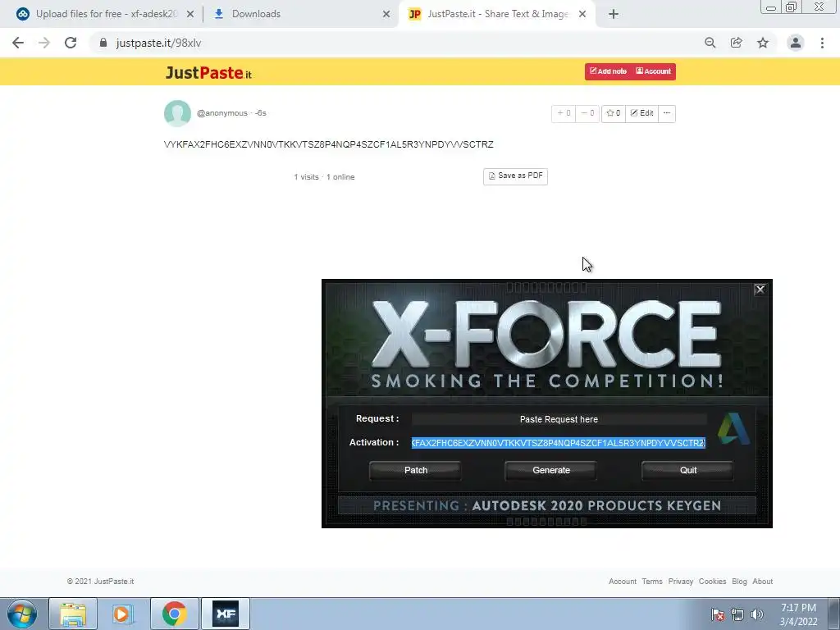Open the footer Account link
Screen dimensions: 840x630
point(623,582)
